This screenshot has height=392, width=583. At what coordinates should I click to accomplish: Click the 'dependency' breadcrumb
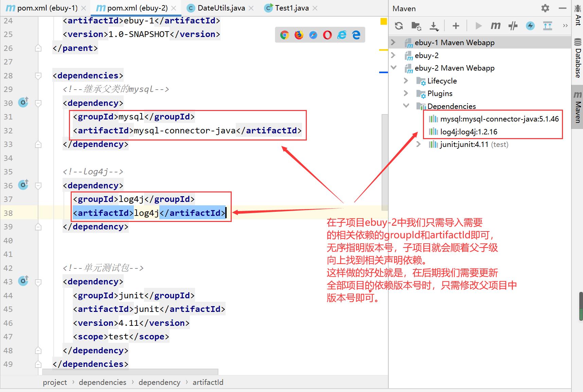click(x=159, y=382)
